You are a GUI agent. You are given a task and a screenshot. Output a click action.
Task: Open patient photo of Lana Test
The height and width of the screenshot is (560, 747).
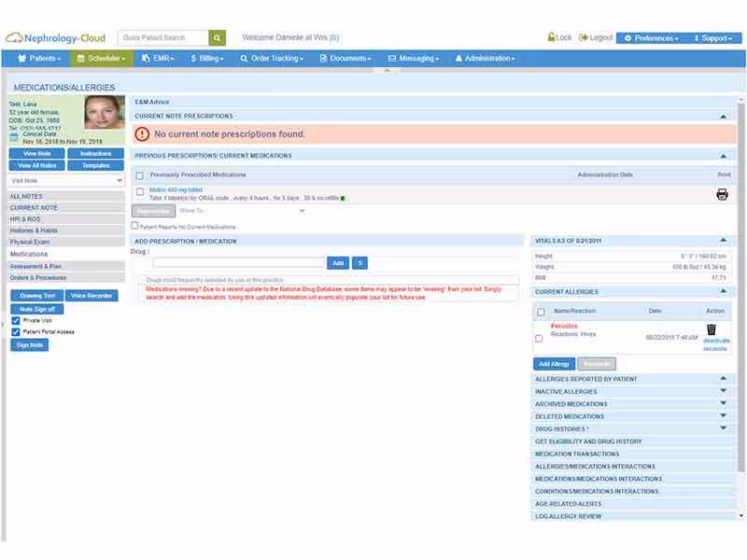pyautogui.click(x=105, y=112)
